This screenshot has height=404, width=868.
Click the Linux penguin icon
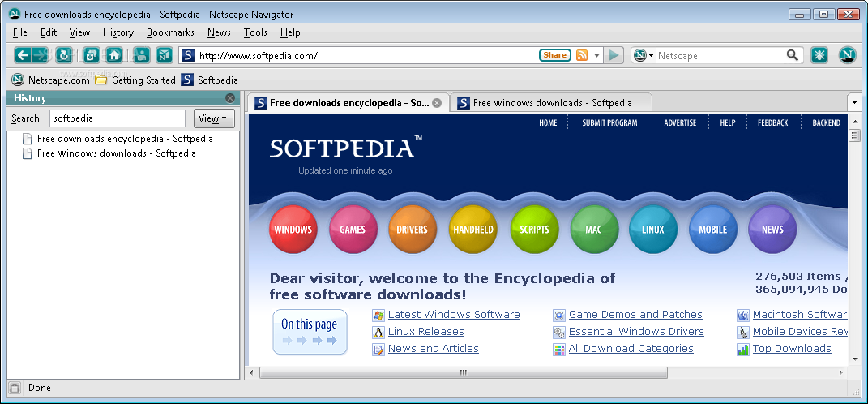[378, 333]
